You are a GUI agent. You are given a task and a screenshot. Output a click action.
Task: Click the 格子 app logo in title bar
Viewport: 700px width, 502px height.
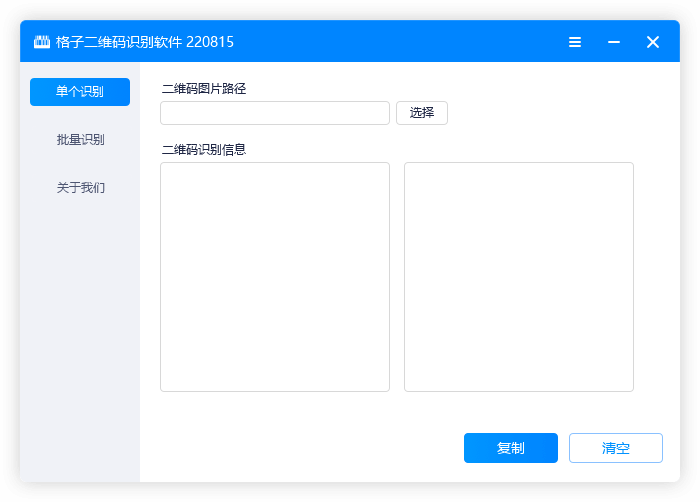pos(42,42)
